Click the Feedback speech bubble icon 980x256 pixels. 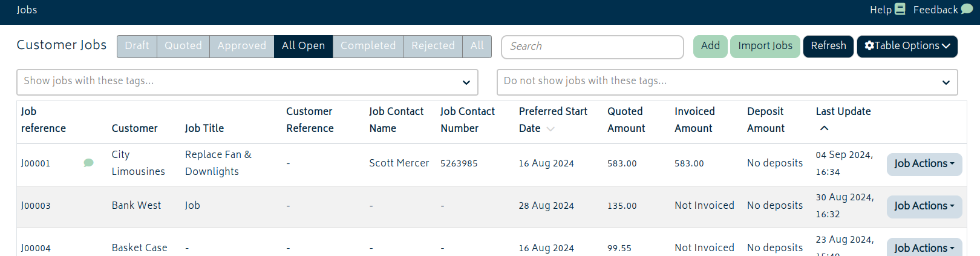(967, 9)
